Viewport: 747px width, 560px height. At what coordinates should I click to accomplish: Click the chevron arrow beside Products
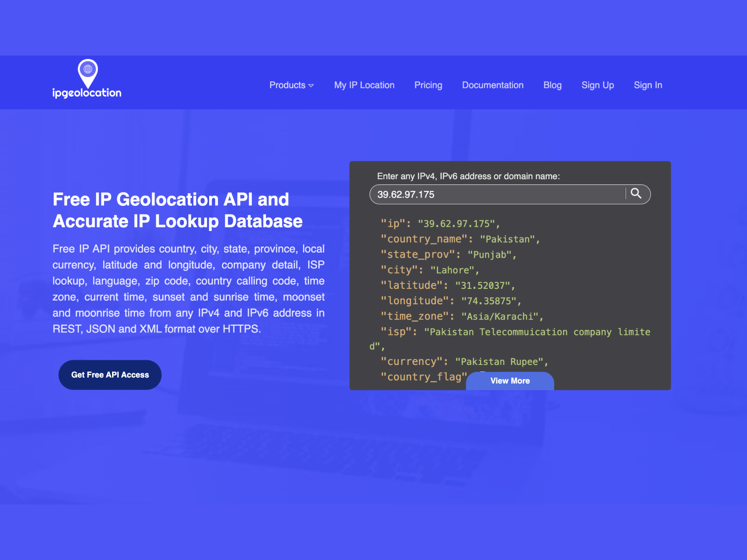pos(311,85)
